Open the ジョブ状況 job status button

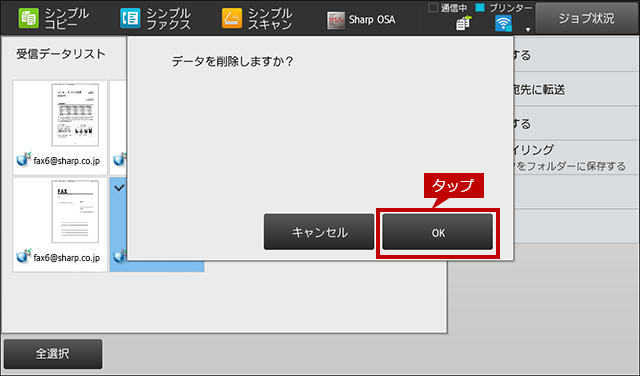587,18
